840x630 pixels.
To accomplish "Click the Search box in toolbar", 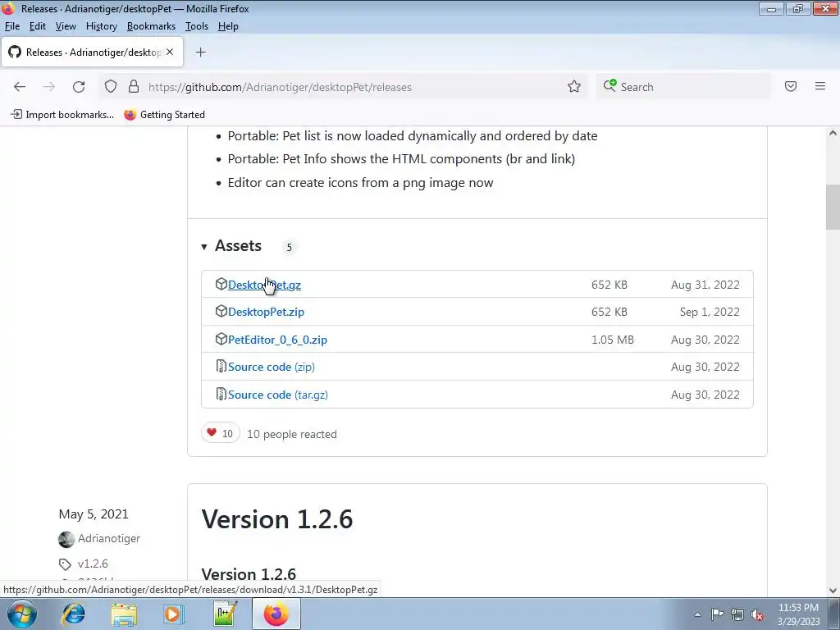I will 683,87.
